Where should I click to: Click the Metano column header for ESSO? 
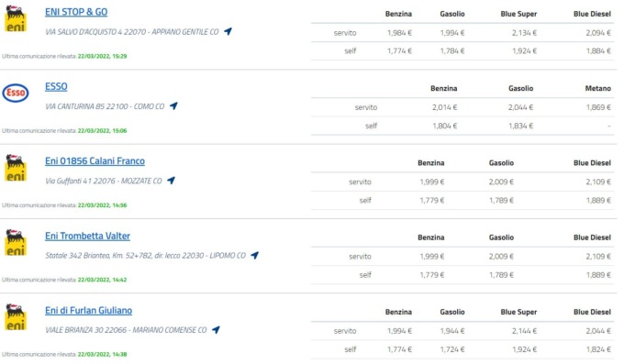(597, 88)
